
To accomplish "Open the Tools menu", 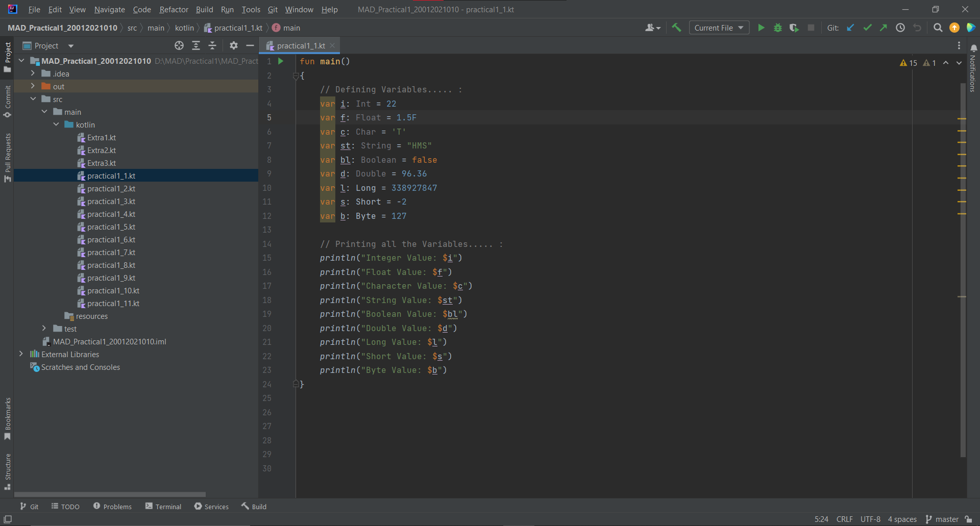I will pos(251,10).
